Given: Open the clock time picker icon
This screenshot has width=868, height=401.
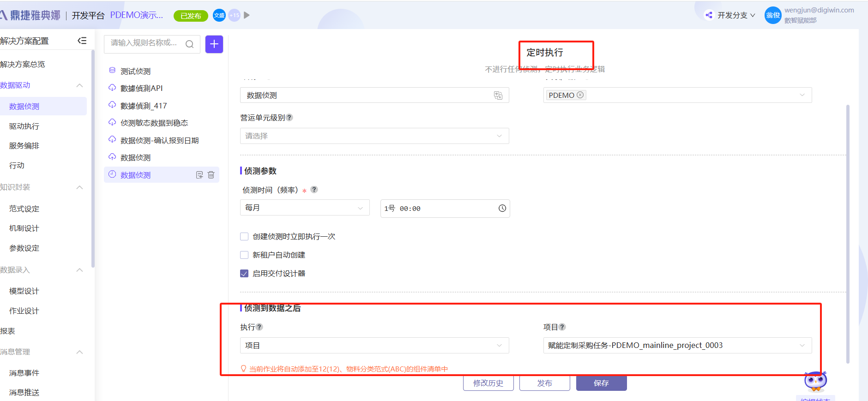Looking at the screenshot, I should pyautogui.click(x=502, y=208).
